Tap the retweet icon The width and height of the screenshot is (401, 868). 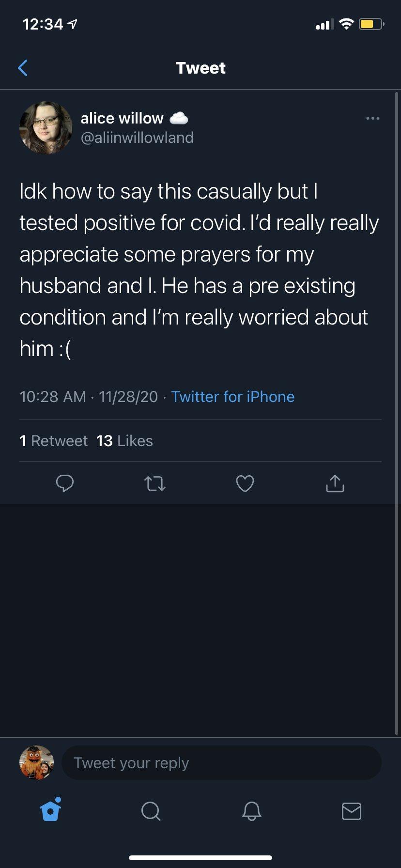(x=155, y=483)
